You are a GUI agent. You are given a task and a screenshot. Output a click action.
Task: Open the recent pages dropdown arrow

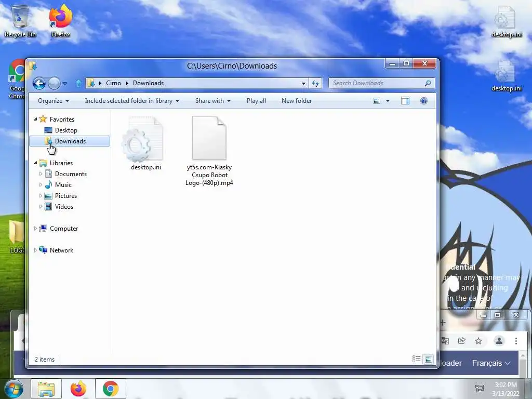coord(65,84)
